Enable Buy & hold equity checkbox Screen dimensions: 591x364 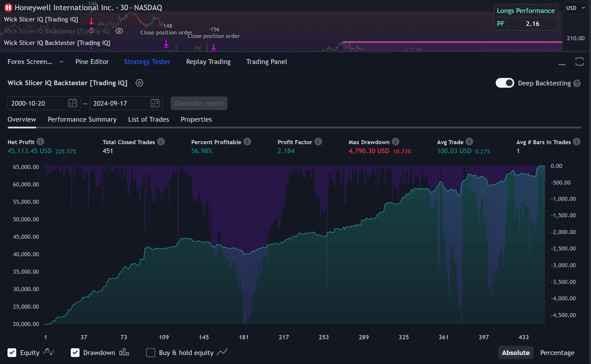(x=151, y=353)
